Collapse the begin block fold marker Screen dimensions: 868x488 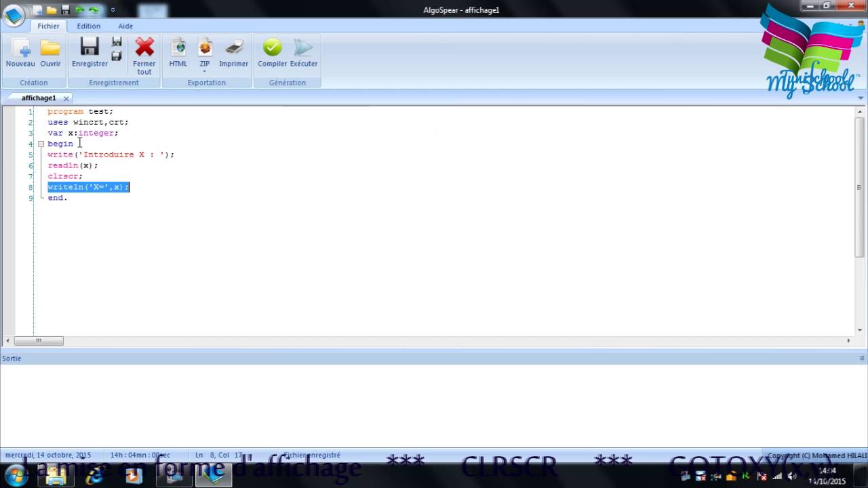pyautogui.click(x=41, y=144)
